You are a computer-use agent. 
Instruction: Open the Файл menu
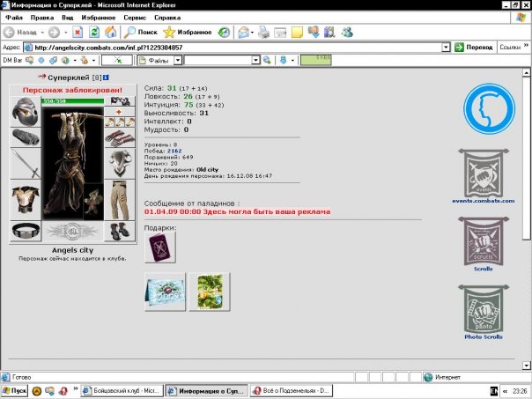(14, 18)
